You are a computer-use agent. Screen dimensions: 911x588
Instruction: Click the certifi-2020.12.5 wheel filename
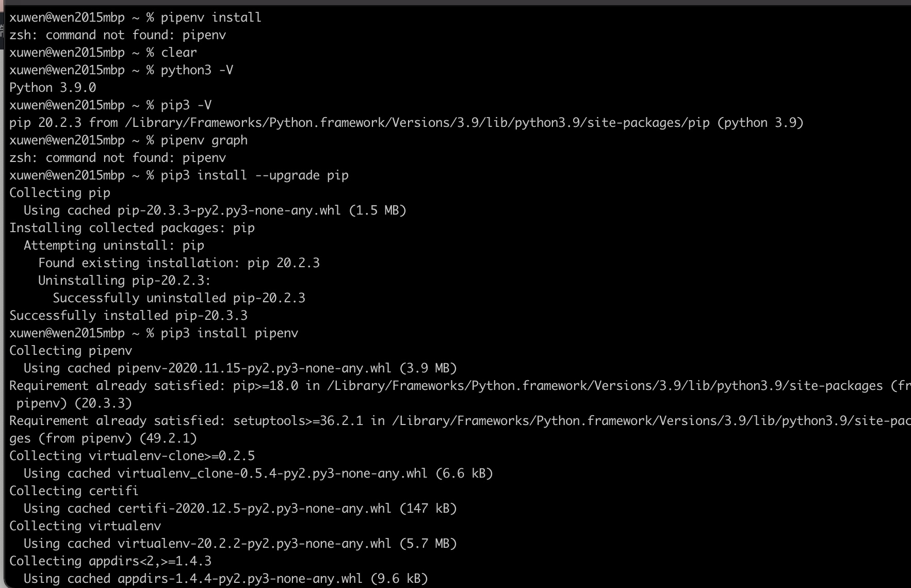coord(254,509)
